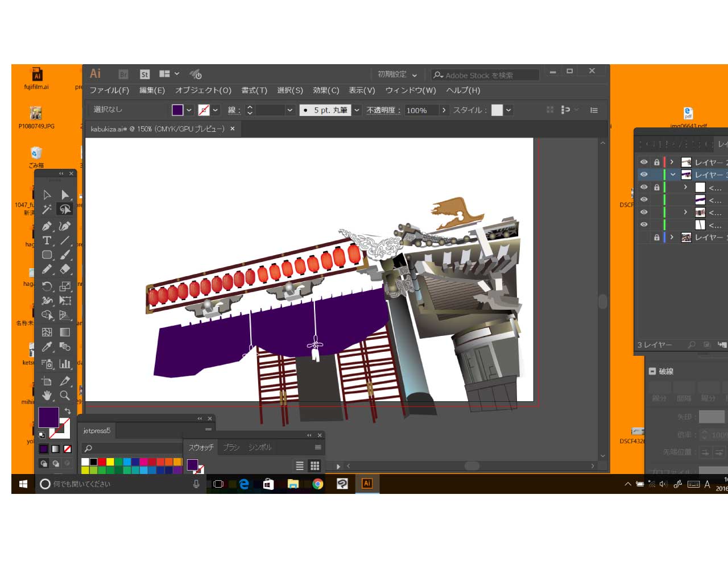Open the オブジェクト(O) menu

coord(203,90)
